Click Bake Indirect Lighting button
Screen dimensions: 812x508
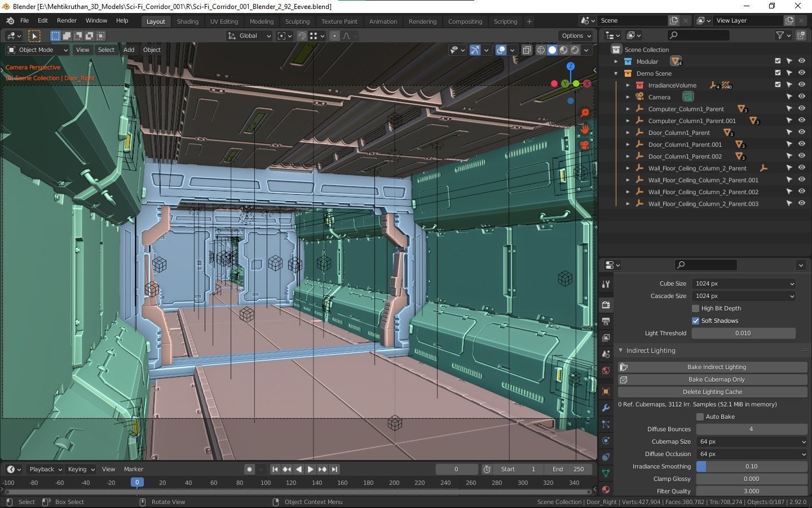(713, 367)
